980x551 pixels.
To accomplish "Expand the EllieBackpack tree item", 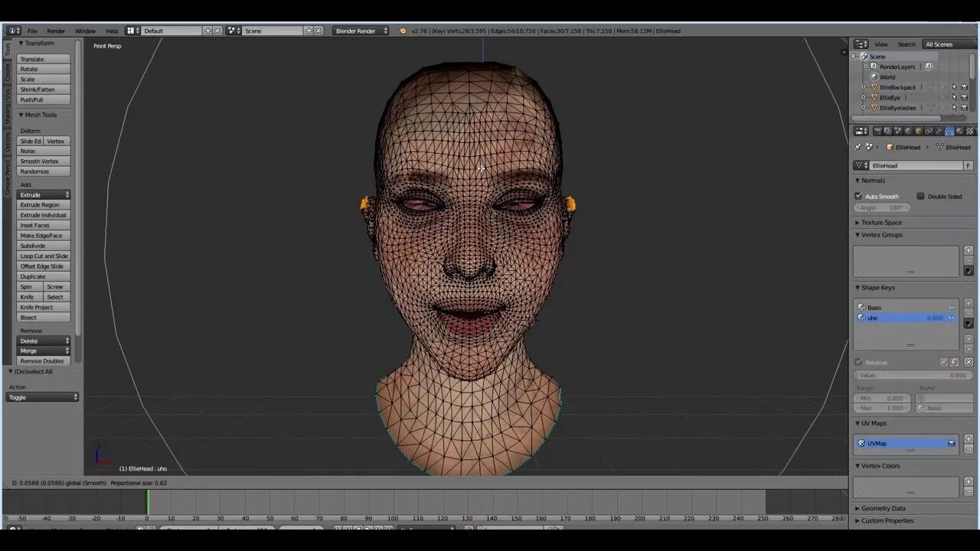I will [x=863, y=87].
